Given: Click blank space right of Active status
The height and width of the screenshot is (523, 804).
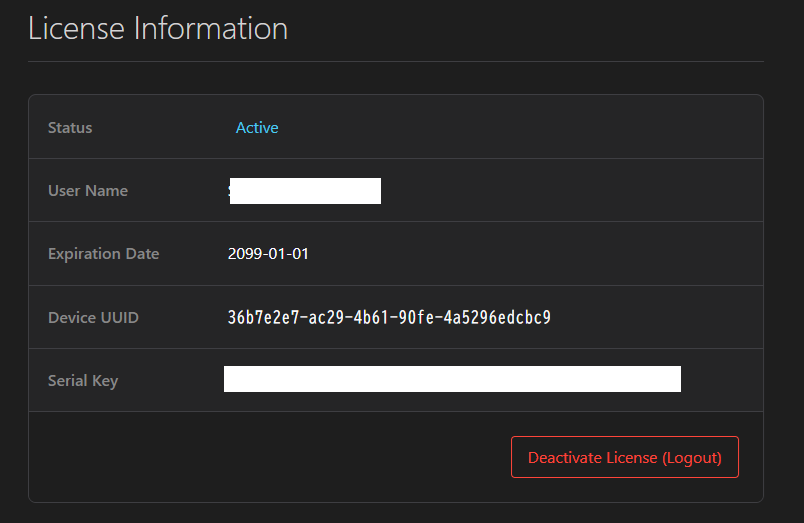Looking at the screenshot, I should [500, 128].
